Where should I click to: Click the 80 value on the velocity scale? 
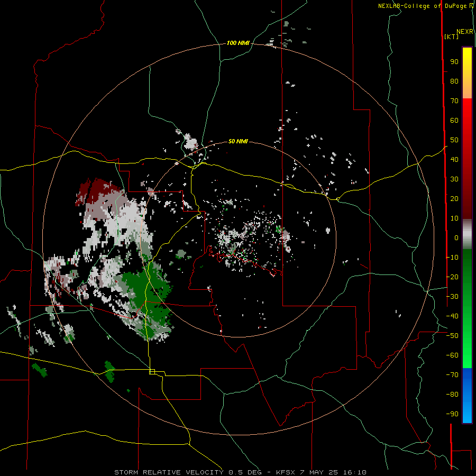coord(454,81)
